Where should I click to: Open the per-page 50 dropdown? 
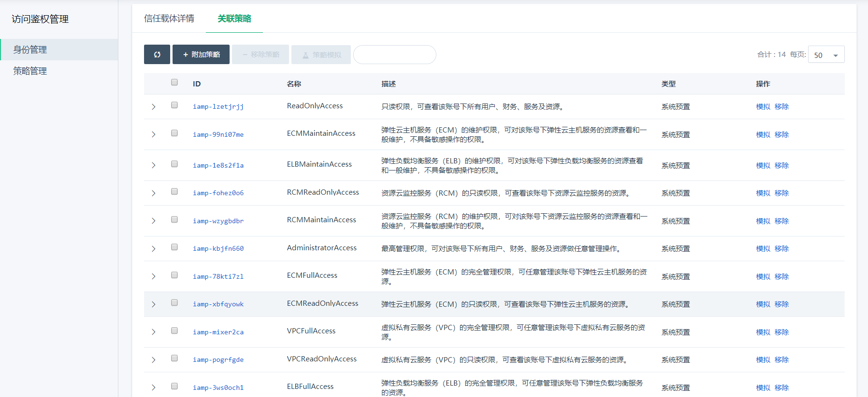click(826, 55)
